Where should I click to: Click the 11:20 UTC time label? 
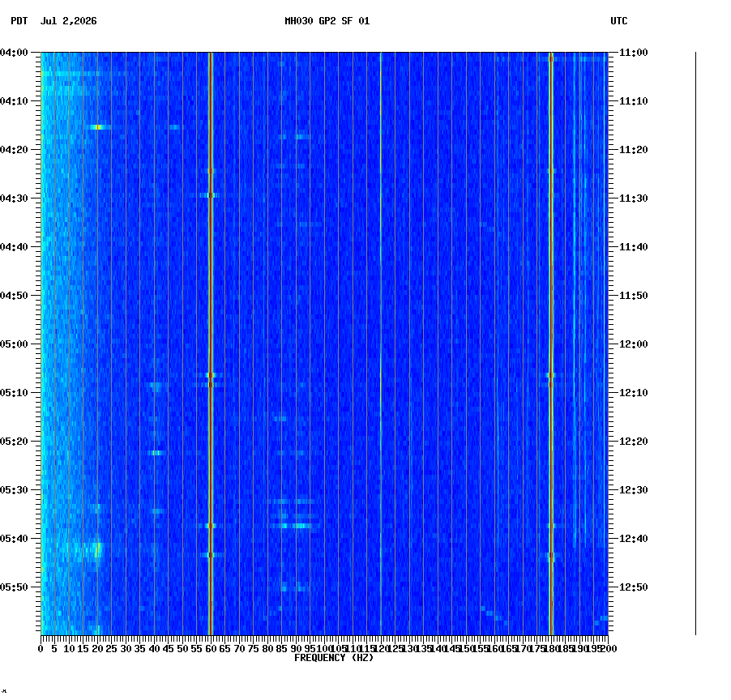pos(634,150)
